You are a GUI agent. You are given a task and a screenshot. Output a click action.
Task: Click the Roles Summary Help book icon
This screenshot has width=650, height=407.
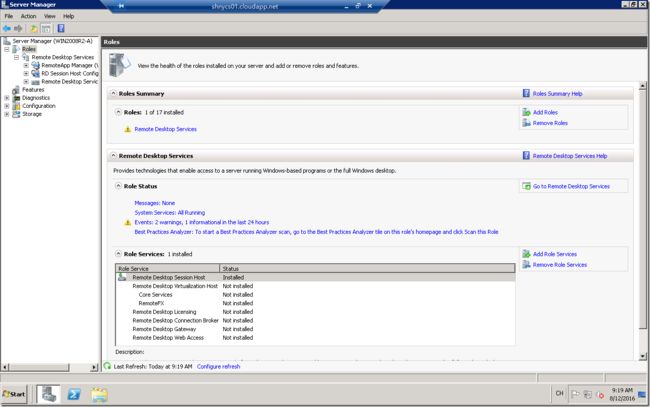(x=526, y=93)
